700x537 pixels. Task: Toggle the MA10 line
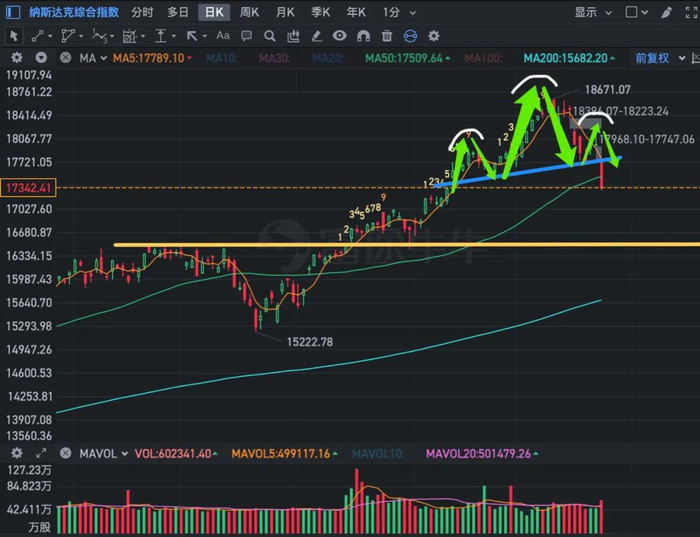(221, 58)
